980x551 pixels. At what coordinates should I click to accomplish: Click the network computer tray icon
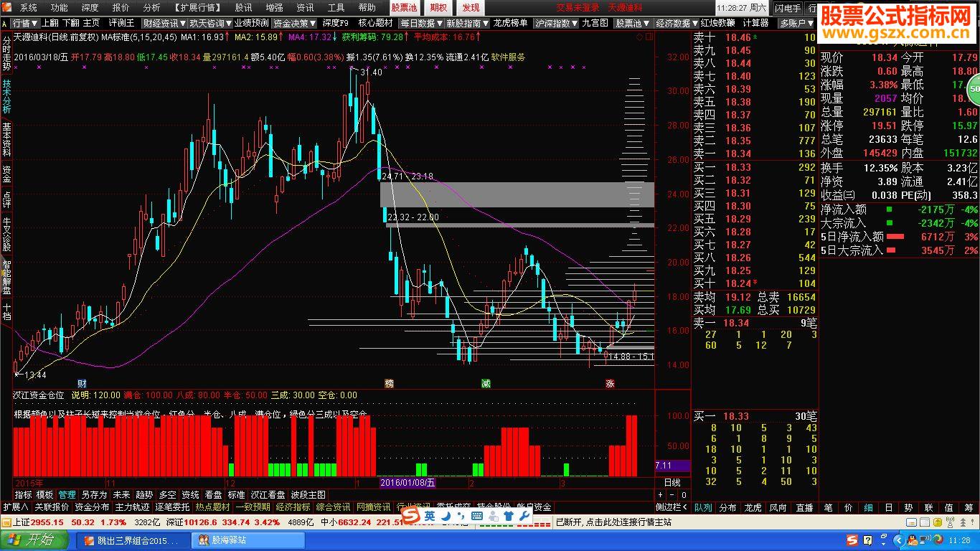pyautogui.click(x=925, y=540)
